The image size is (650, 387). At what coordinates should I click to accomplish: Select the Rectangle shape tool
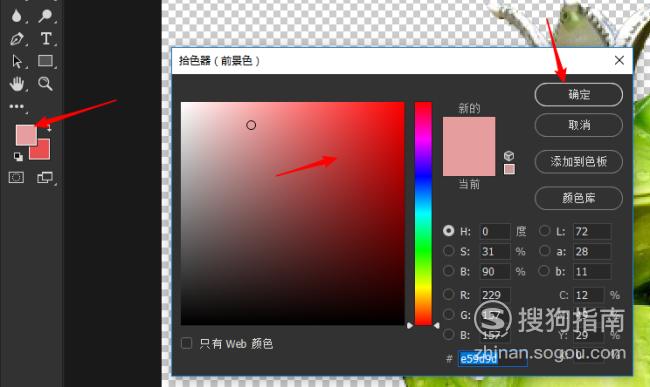coord(45,61)
